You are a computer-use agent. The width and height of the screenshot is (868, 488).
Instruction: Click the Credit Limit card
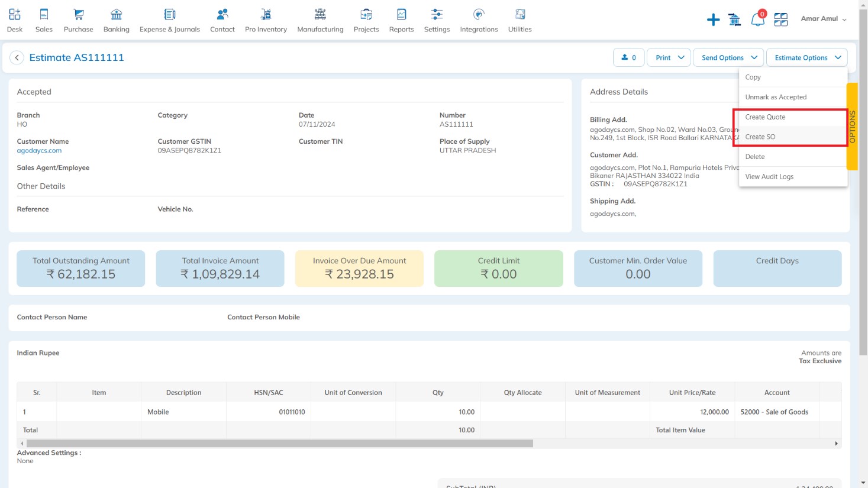[499, 269]
